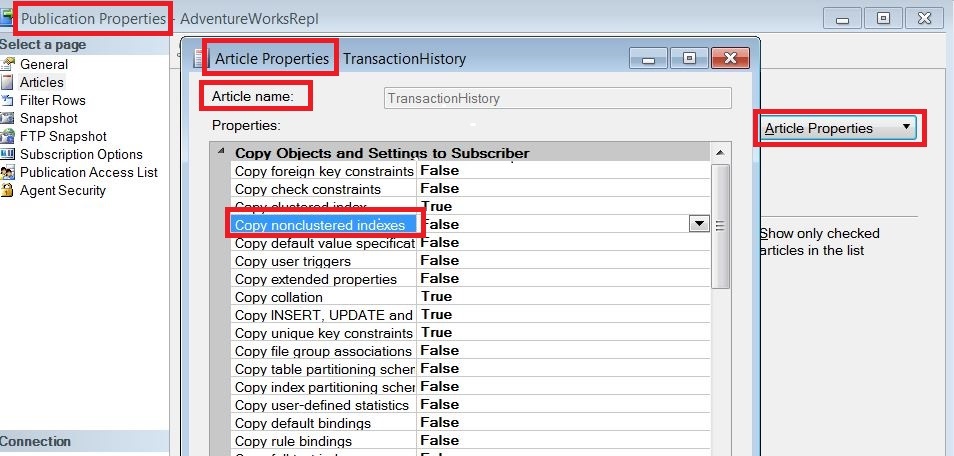Select Copy user triggers row
Viewport: 954px width, 456px height.
[x=470, y=261]
